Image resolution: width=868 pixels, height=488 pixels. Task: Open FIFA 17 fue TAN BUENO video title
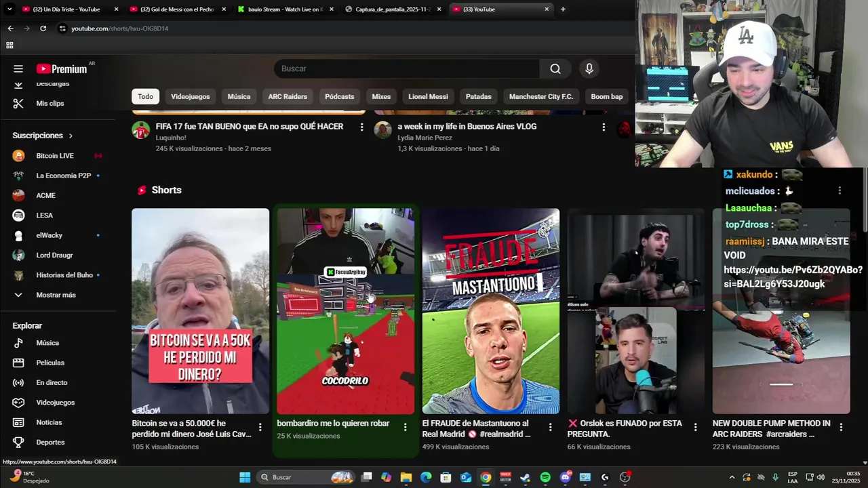click(250, 127)
